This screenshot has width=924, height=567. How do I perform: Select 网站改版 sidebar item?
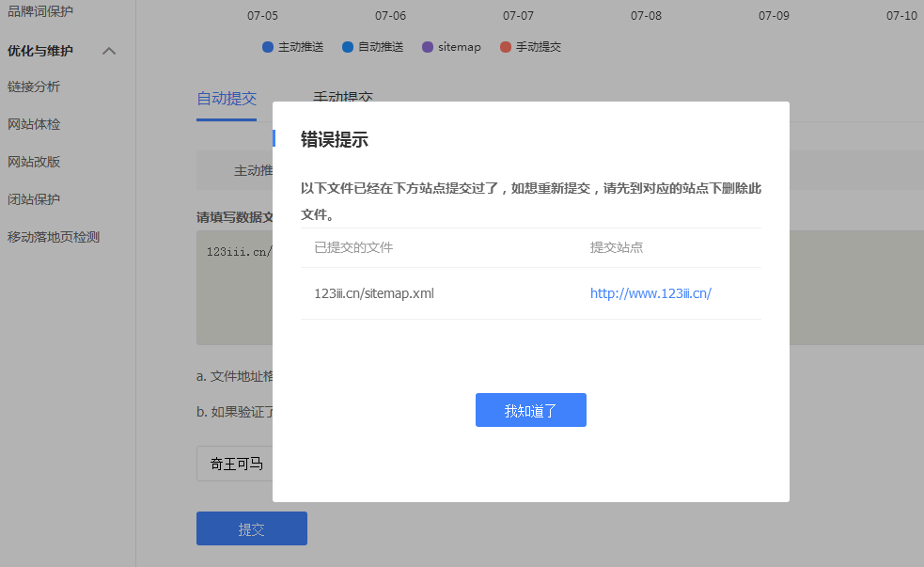tap(34, 162)
